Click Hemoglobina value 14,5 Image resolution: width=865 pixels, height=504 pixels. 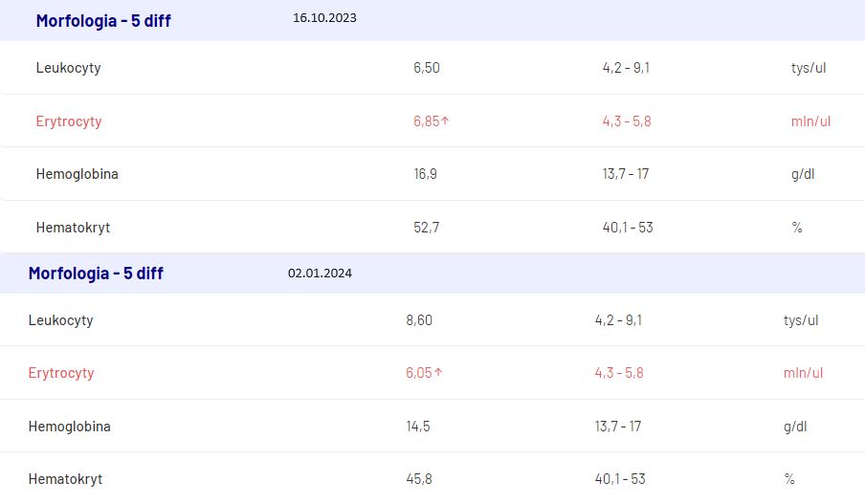(x=418, y=427)
